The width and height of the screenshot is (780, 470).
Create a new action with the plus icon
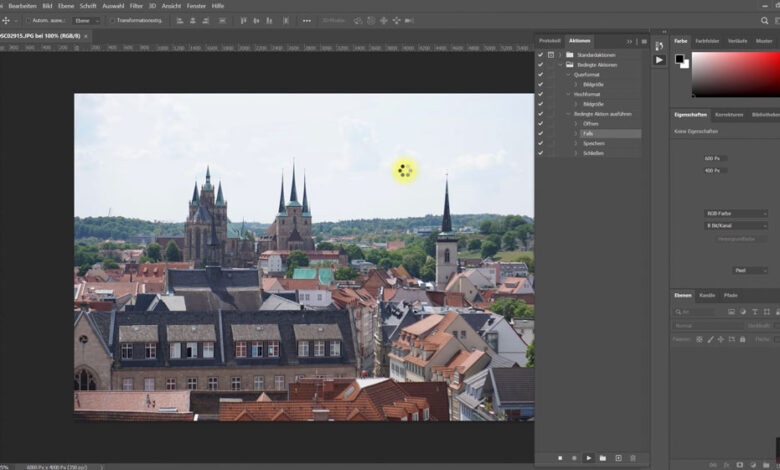[618, 457]
